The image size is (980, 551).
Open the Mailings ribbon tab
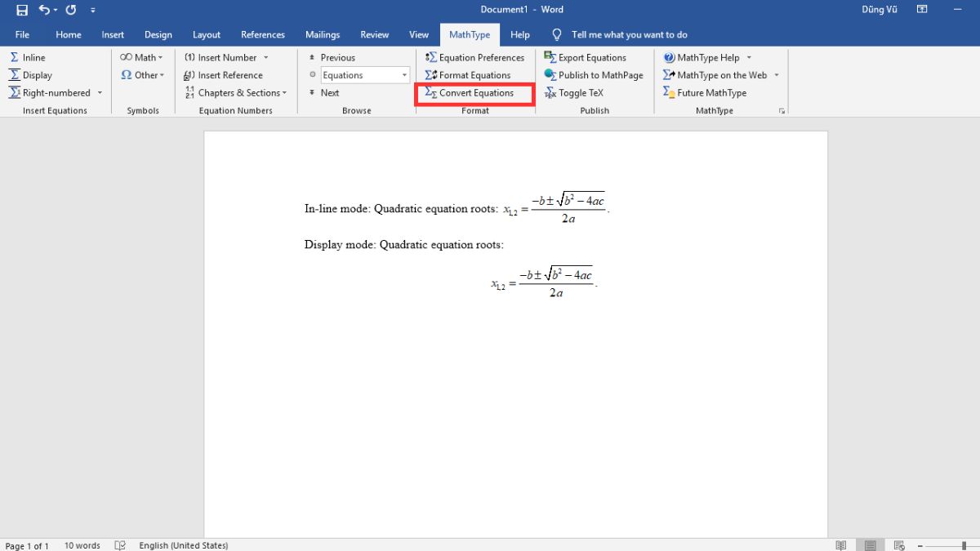coord(323,34)
